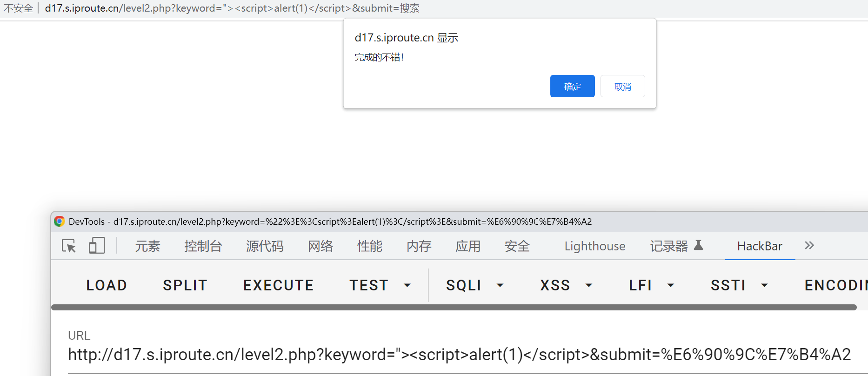868x376 pixels.
Task: Open the TEST dropdown arrow
Action: pyautogui.click(x=407, y=285)
